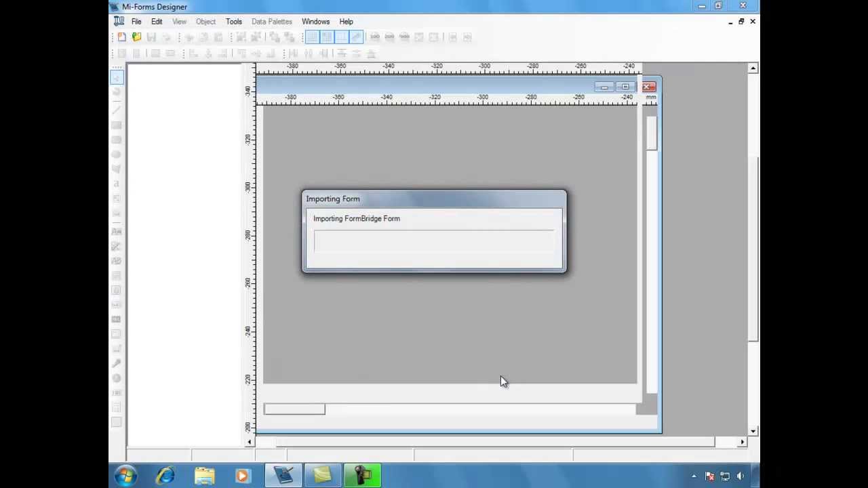
Task: Maximize the inner form document window
Action: tap(625, 87)
